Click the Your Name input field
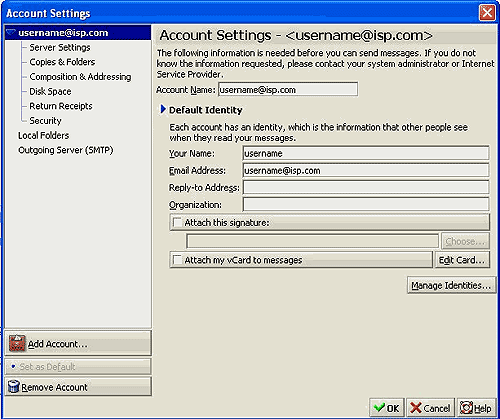This screenshot has width=500, height=419. coord(366,153)
